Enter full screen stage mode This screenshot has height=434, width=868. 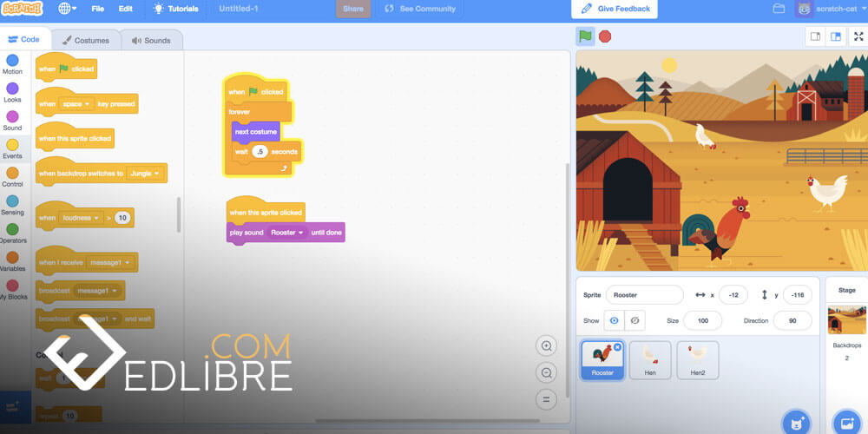pyautogui.click(x=858, y=36)
